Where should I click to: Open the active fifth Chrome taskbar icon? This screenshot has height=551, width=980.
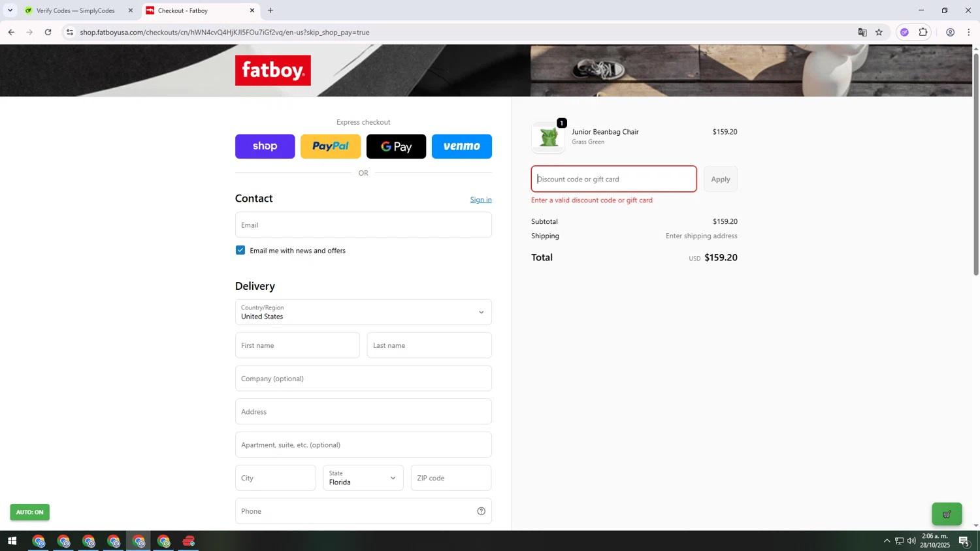tap(139, 541)
